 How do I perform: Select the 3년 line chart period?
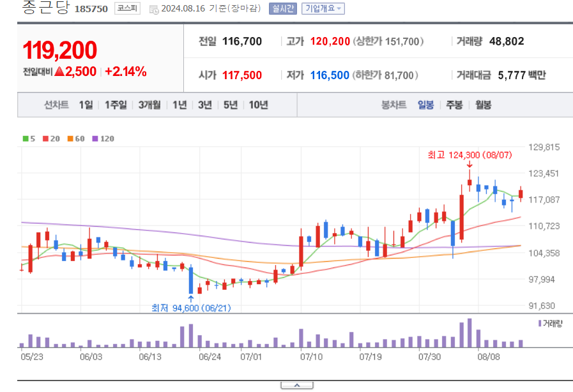tap(205, 105)
